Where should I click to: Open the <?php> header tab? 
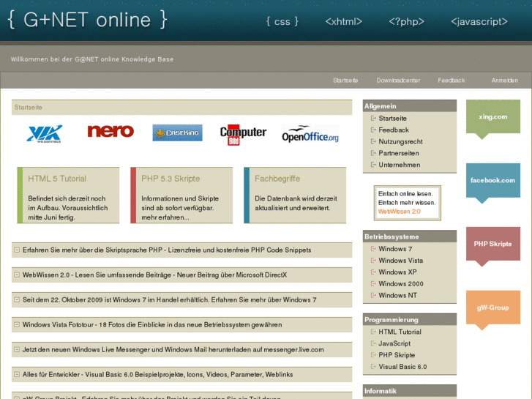(x=406, y=21)
